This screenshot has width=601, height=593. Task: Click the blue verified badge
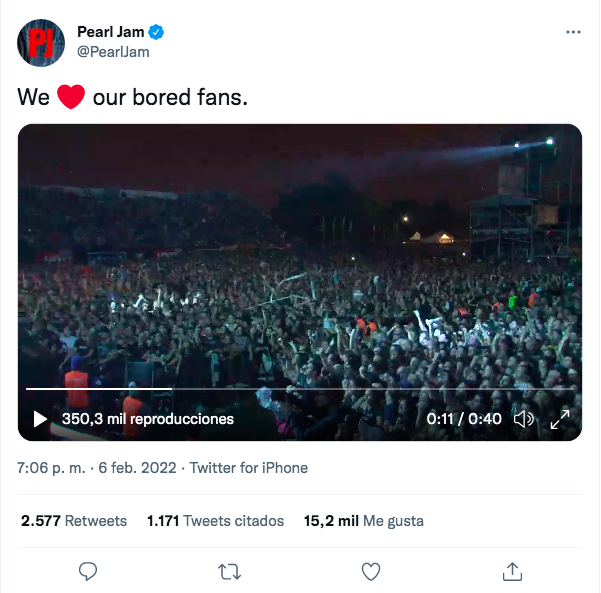pos(157,33)
